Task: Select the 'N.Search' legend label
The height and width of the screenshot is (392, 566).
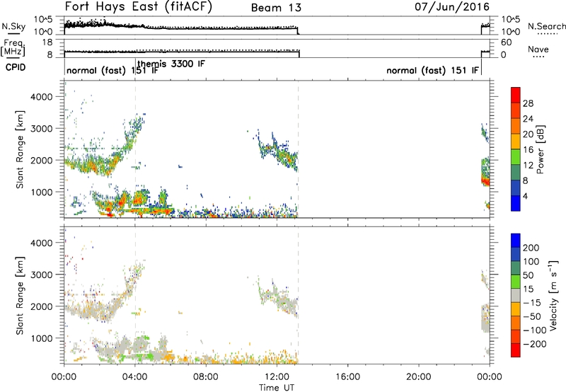Action: click(546, 26)
